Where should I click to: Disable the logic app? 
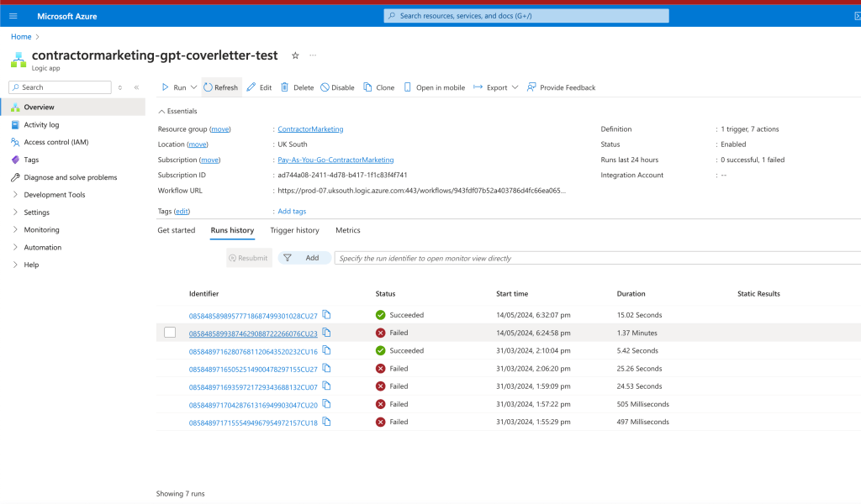tap(338, 87)
